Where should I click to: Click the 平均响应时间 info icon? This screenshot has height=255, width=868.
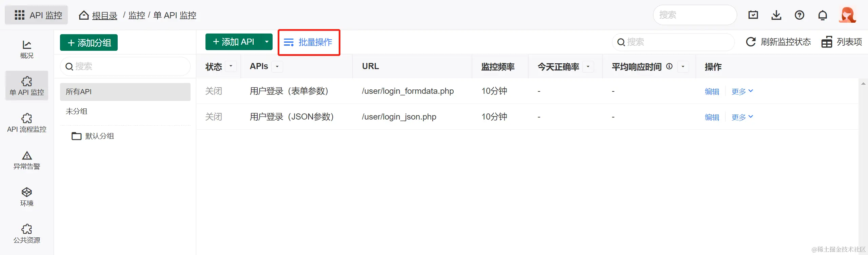click(669, 66)
